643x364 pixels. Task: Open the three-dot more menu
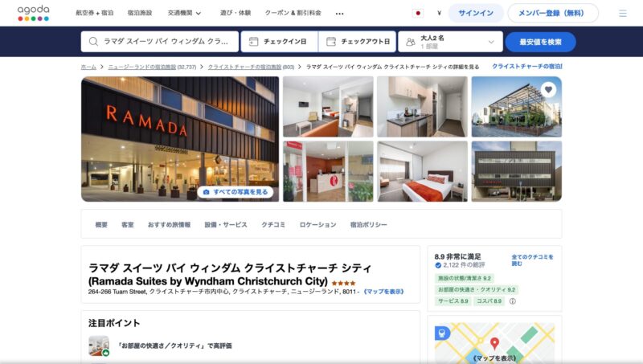coord(339,14)
